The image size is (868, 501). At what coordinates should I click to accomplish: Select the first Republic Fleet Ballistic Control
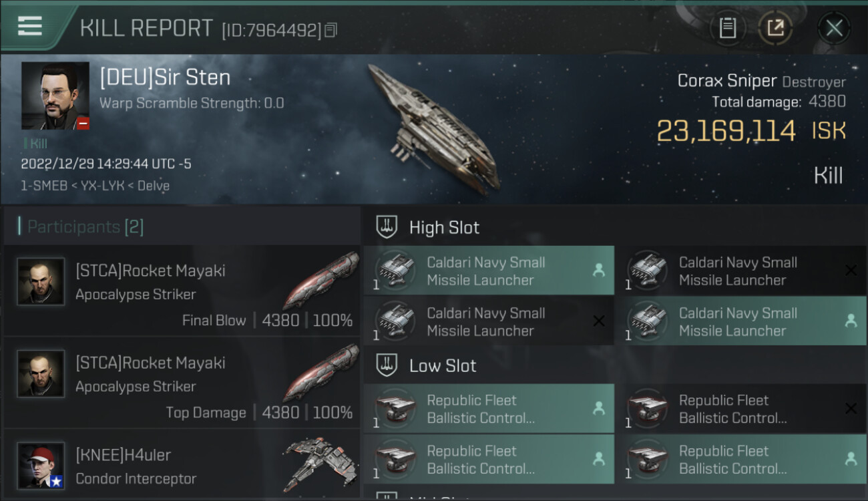click(488, 409)
